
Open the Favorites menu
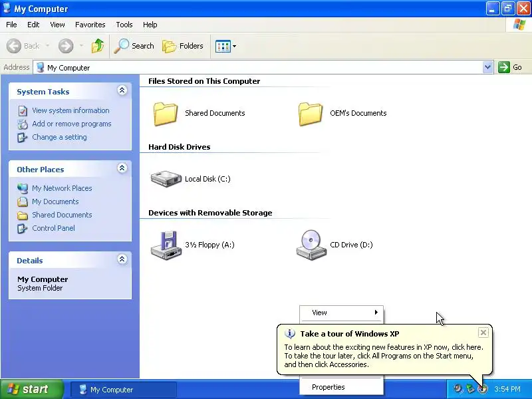[x=90, y=25]
